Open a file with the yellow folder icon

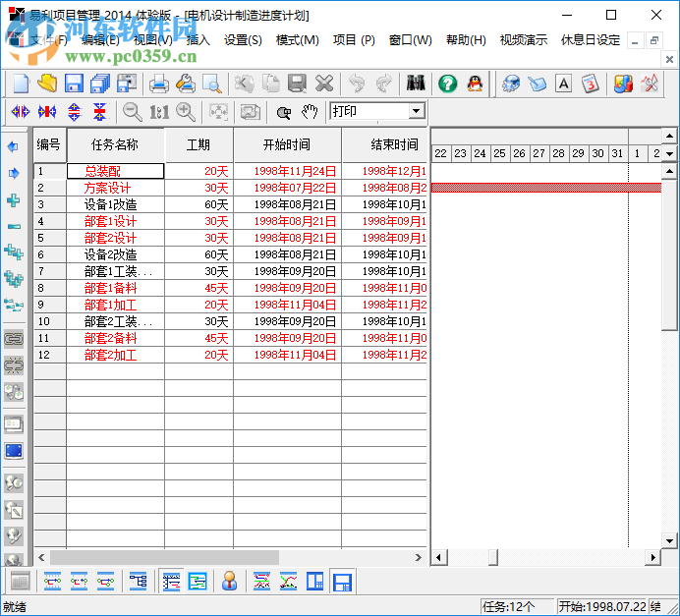(x=47, y=84)
